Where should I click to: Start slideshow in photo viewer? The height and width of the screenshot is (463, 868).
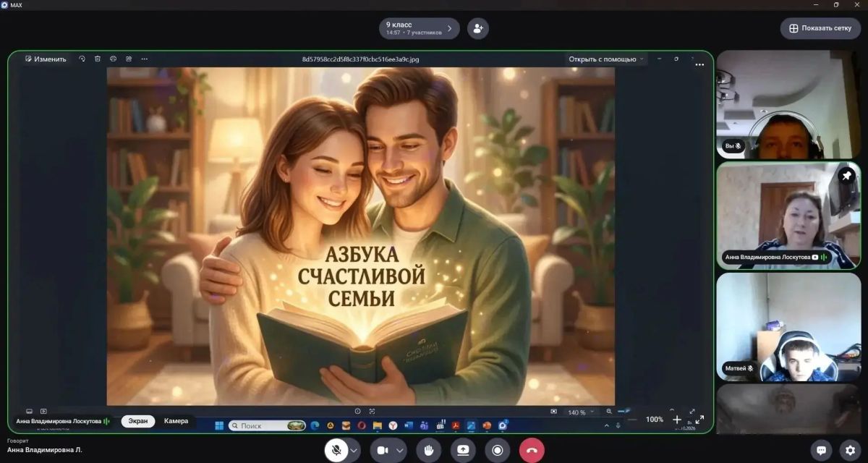tap(43, 412)
